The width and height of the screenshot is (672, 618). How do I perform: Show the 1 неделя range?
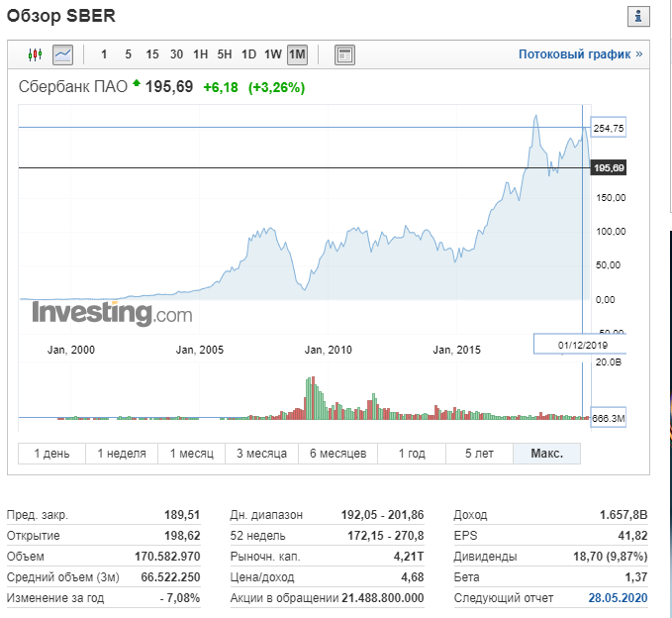122,454
